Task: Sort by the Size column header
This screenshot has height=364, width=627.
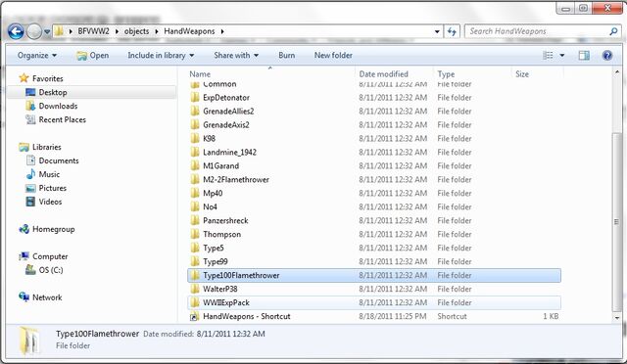Action: (522, 74)
